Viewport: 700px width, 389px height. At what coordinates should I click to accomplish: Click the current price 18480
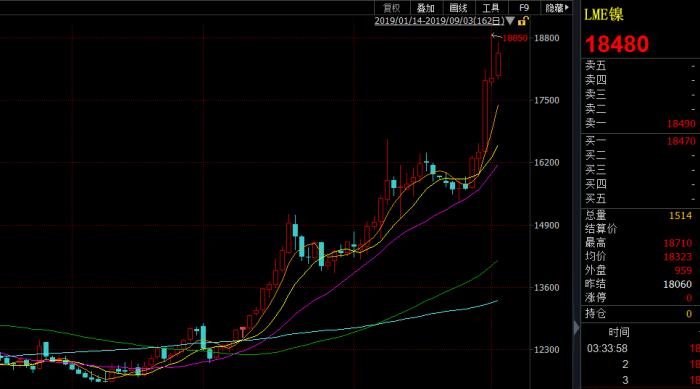coord(617,44)
